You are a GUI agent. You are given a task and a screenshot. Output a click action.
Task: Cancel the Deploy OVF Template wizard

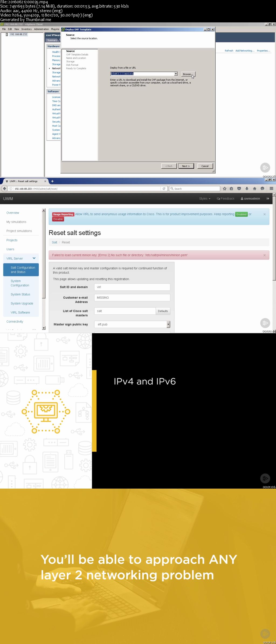coord(205,166)
